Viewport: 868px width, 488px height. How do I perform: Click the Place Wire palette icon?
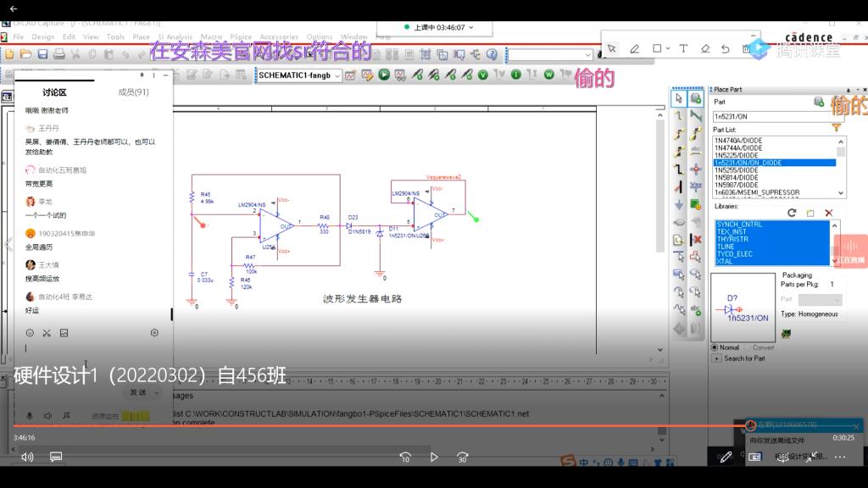point(679,116)
